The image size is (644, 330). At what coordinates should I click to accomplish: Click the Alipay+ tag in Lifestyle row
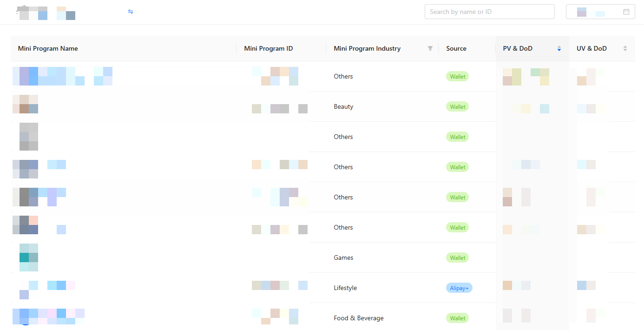pos(459,288)
